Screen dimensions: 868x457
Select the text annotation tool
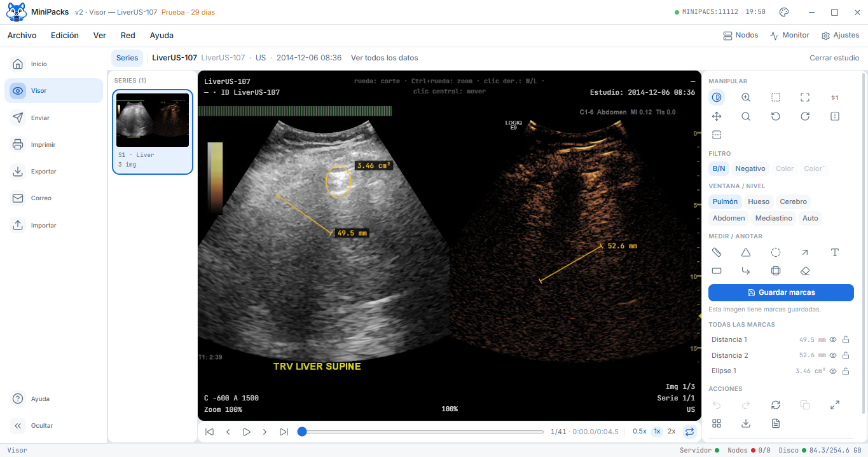point(835,252)
